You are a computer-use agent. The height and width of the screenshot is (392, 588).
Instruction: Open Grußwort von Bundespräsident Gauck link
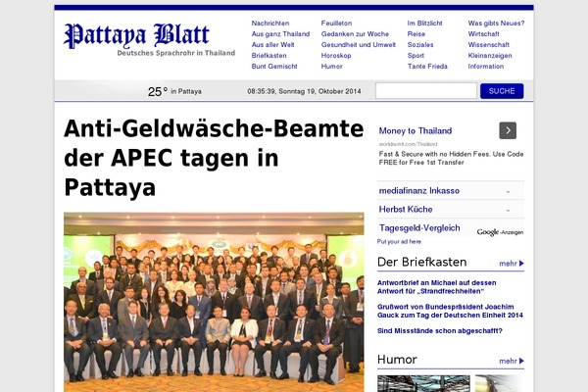pos(450,311)
